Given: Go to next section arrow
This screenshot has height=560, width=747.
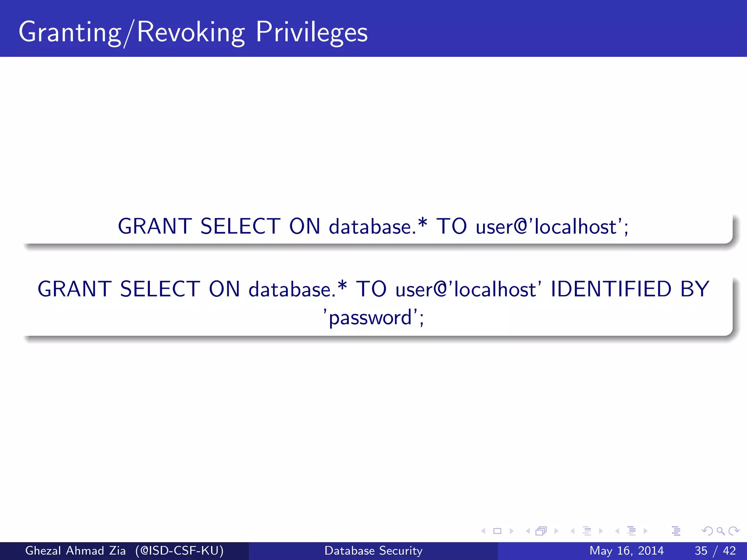Looking at the screenshot, I should pyautogui.click(x=646, y=531).
